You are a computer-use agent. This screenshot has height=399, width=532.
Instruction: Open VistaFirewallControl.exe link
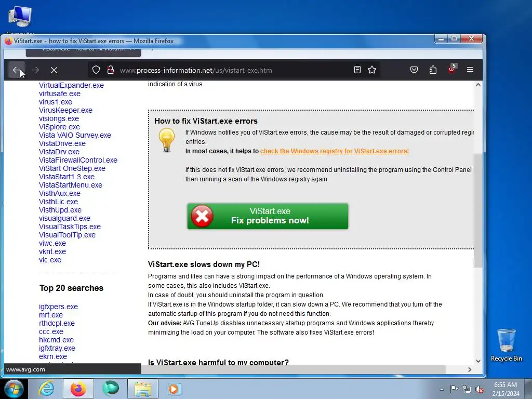78,160
